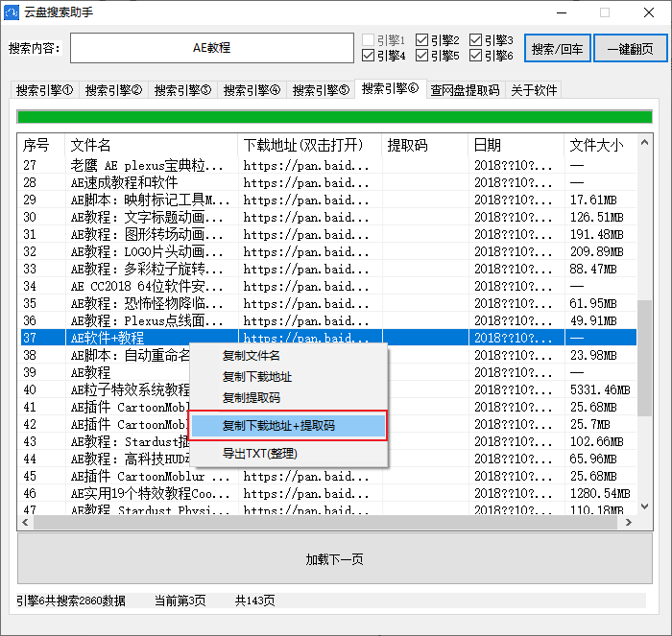This screenshot has height=636, width=672.
Task: Close the 云盘搜索助手 window
Action: click(649, 12)
